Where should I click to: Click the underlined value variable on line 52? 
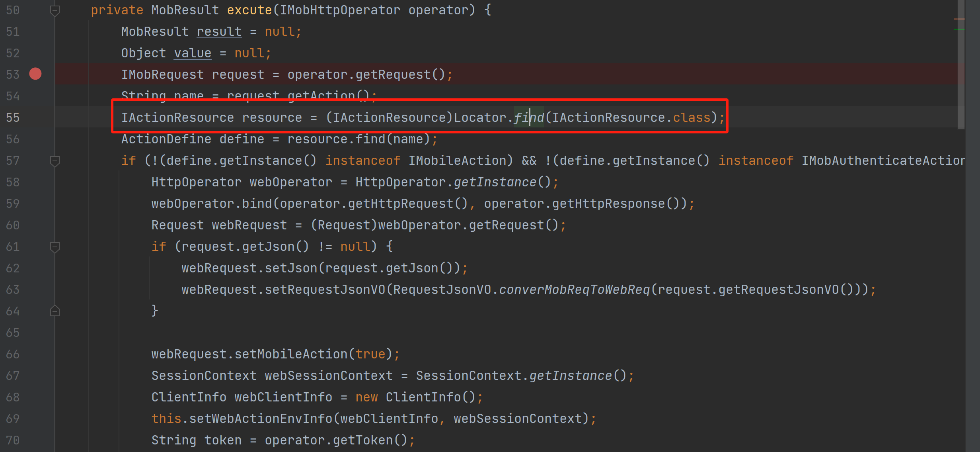(x=193, y=53)
